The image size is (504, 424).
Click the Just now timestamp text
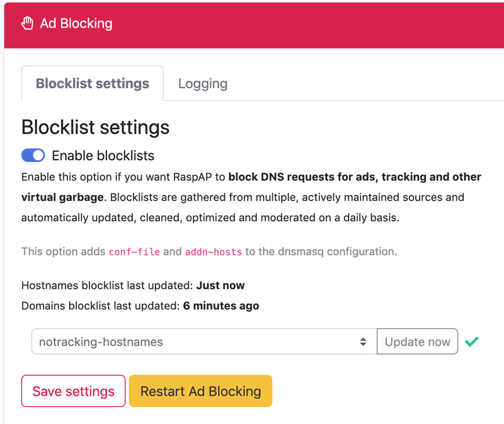220,285
